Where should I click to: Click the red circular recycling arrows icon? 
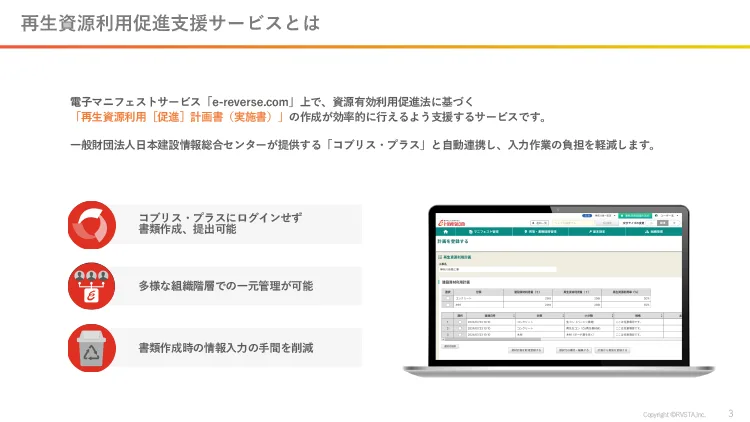pyautogui.click(x=92, y=224)
